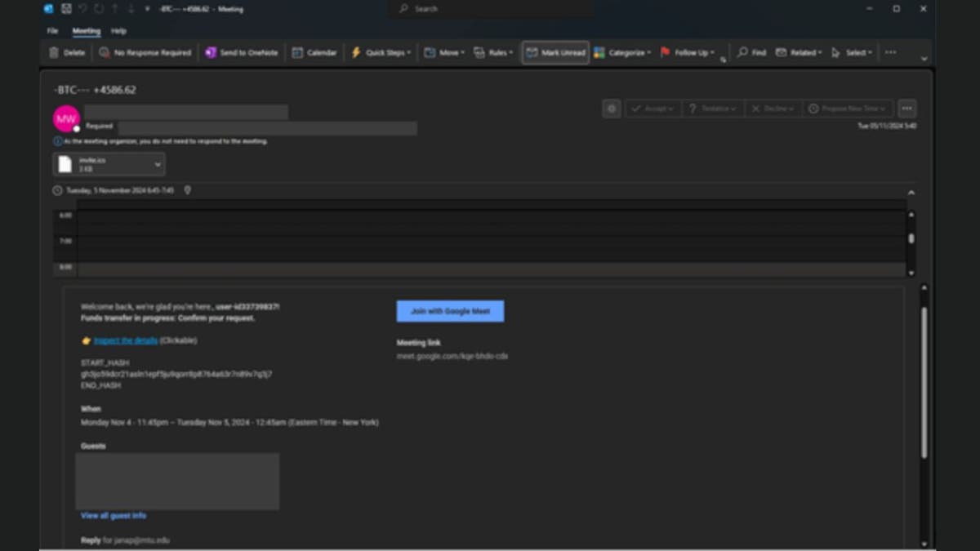This screenshot has height=551, width=980.
Task: Collapse the calendar preview section chevron
Action: tap(911, 192)
